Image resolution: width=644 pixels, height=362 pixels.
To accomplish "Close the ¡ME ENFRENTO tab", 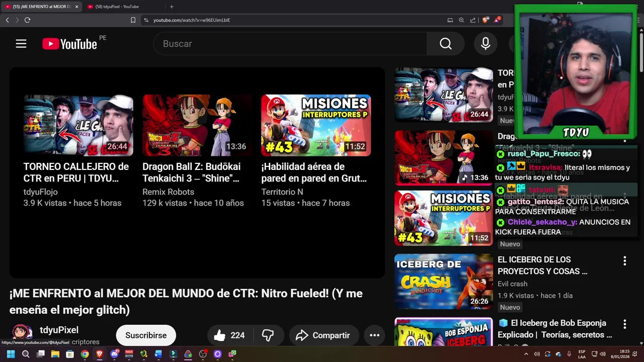I will click(x=77, y=7).
